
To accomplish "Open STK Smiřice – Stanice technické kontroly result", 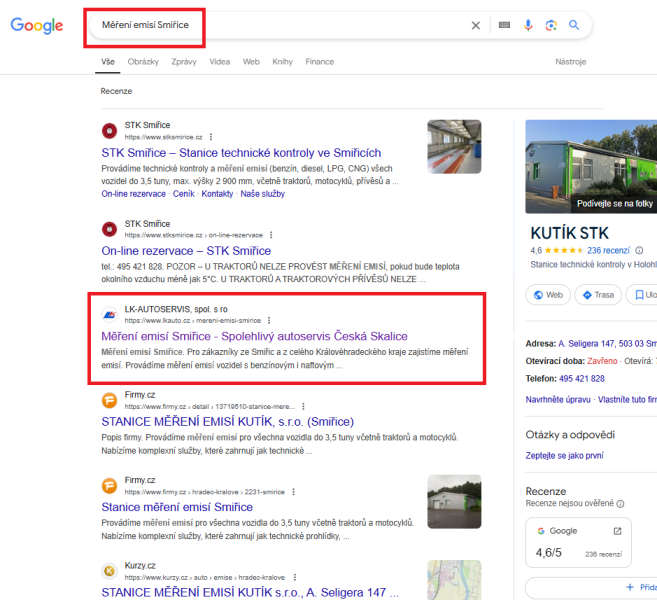I will coord(241,153).
